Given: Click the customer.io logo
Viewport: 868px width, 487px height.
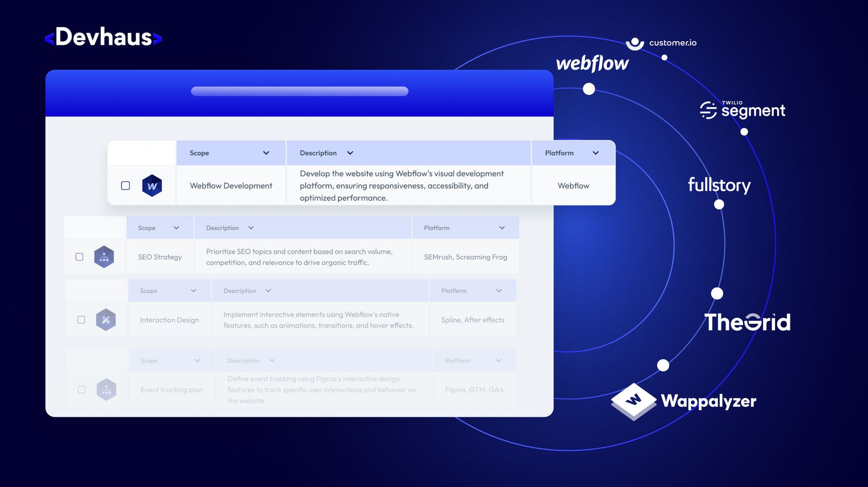Looking at the screenshot, I should coord(661,43).
